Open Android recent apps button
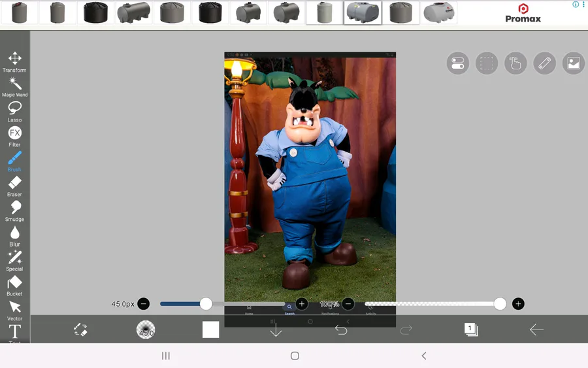This screenshot has width=588, height=368. (166, 356)
